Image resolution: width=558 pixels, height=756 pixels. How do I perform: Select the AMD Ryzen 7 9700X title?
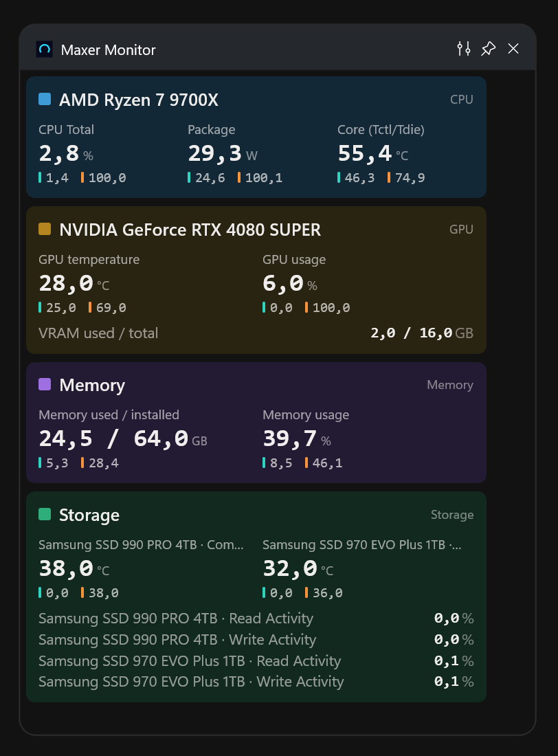138,100
